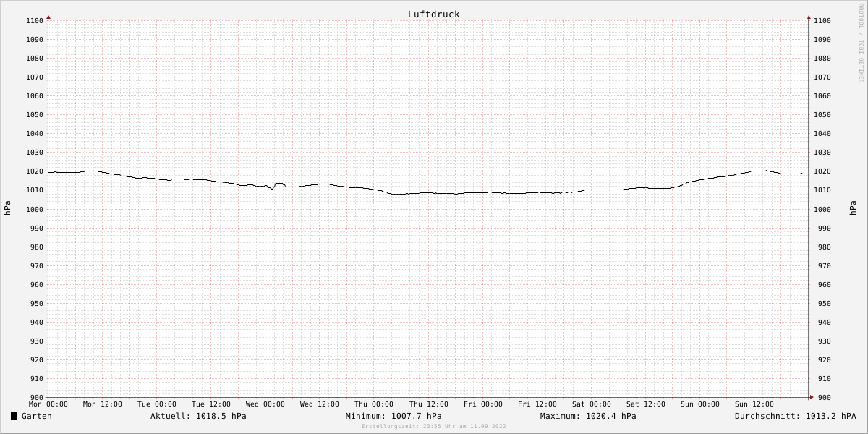Click 1020 on the left pressure axis
This screenshot has width=868, height=434.
(35, 171)
